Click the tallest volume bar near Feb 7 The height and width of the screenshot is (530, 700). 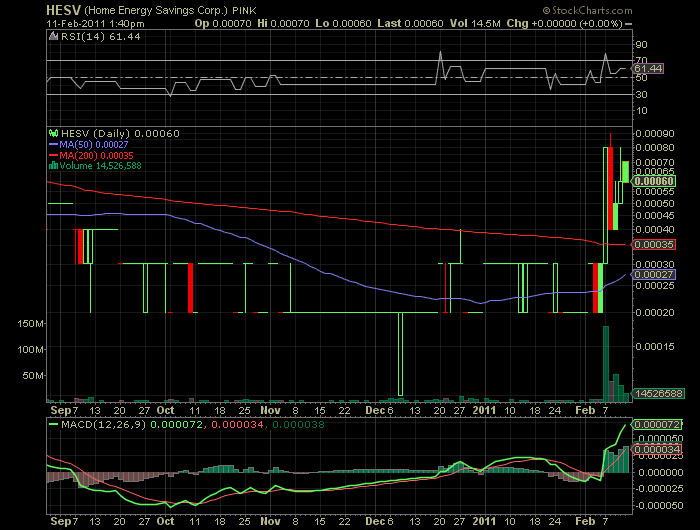(606, 364)
